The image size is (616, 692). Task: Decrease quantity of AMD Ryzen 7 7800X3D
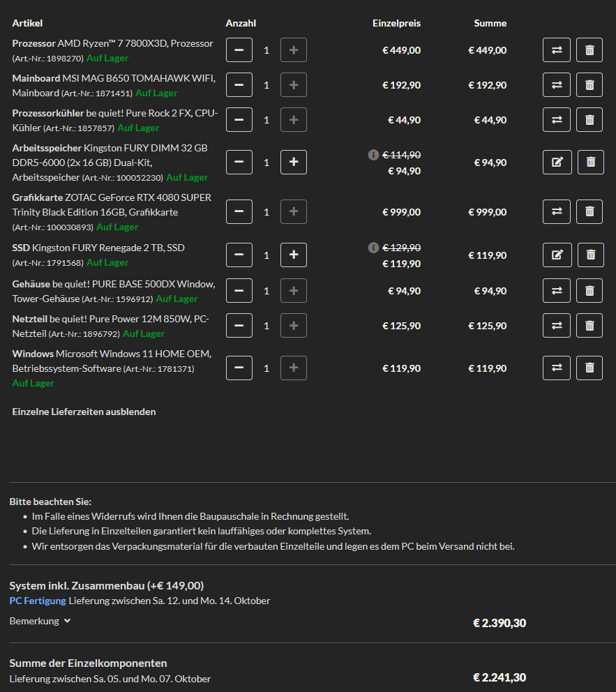239,50
